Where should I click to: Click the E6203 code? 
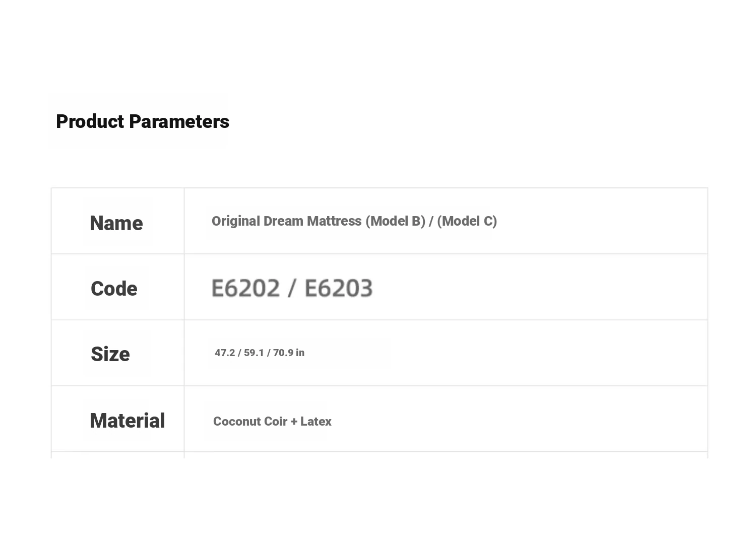pos(339,289)
